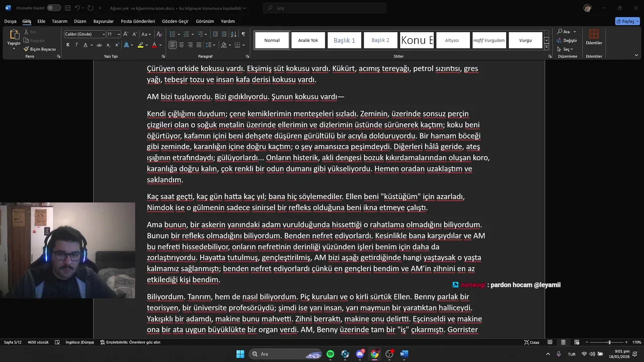
Task: Enable Odak focus mode
Action: 532,342
